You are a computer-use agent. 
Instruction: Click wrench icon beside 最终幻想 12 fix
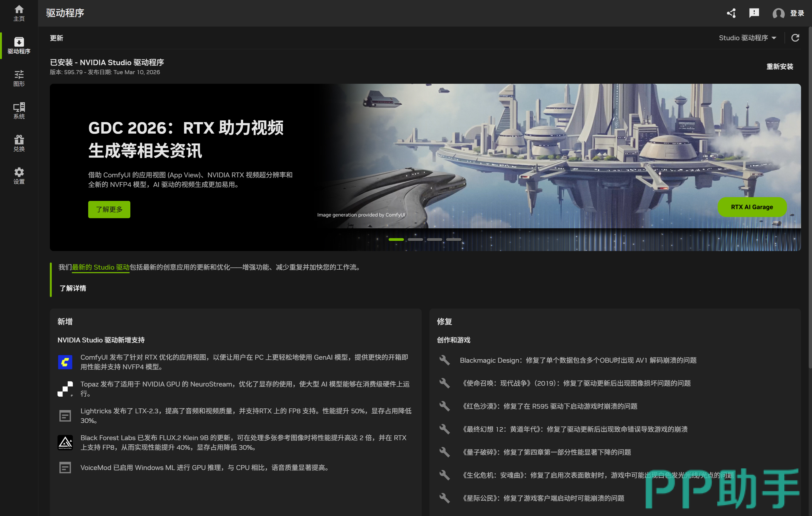coord(444,429)
